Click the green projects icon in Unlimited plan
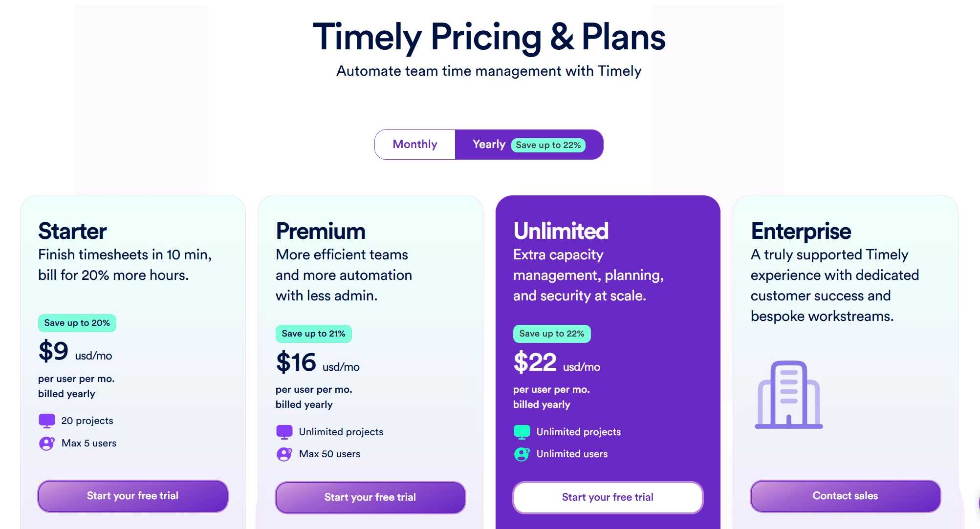This screenshot has width=980, height=529. [x=522, y=431]
